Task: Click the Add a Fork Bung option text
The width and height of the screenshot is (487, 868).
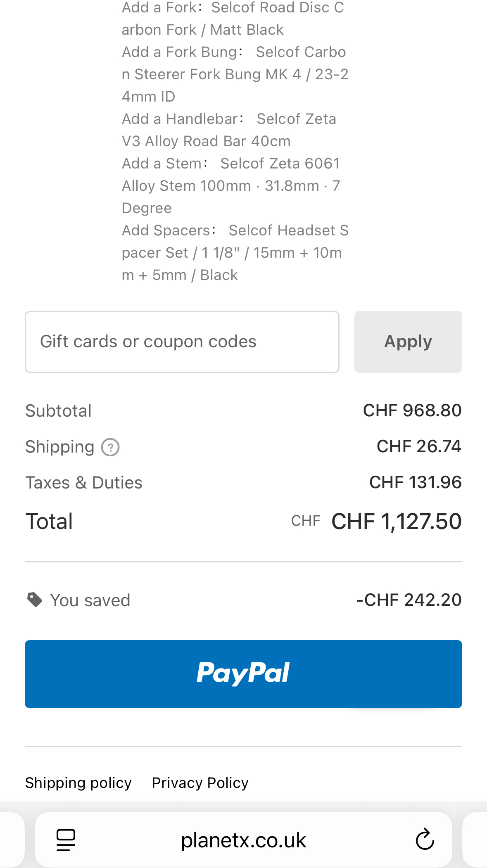Action: (x=235, y=74)
